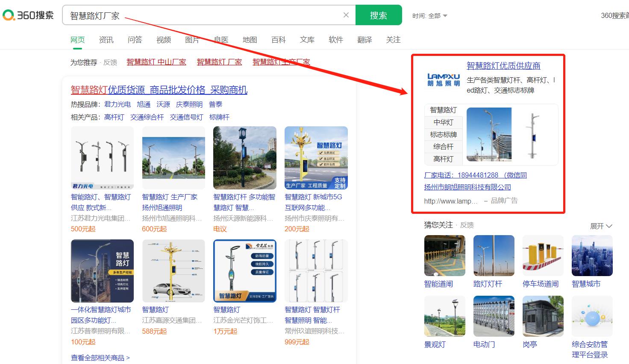Click product title 智能路灯、智慧路灯 供应
629x364 pixels.
coord(101,202)
